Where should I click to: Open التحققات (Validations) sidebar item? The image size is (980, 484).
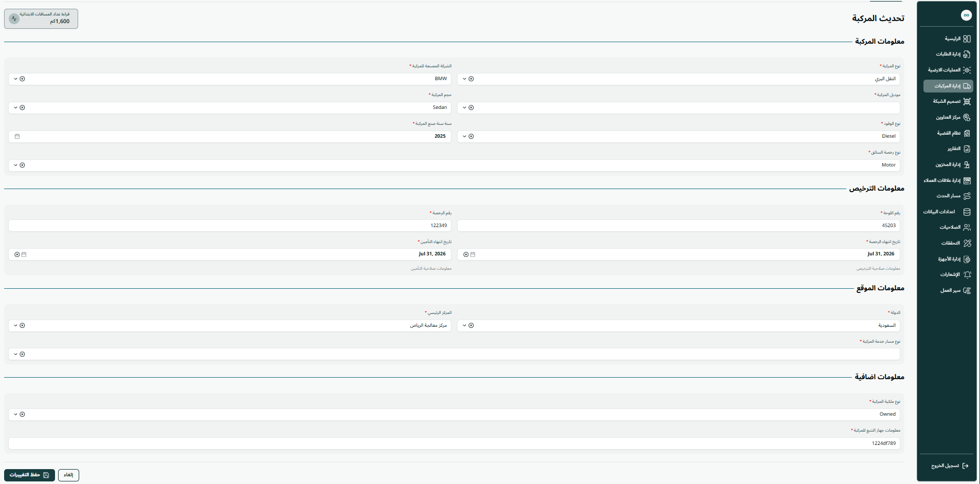(956, 243)
